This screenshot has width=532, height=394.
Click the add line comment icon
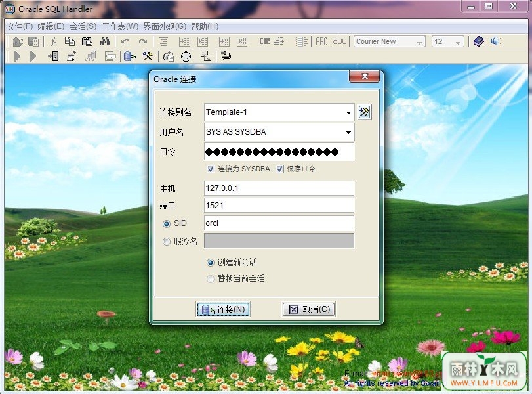click(x=184, y=41)
